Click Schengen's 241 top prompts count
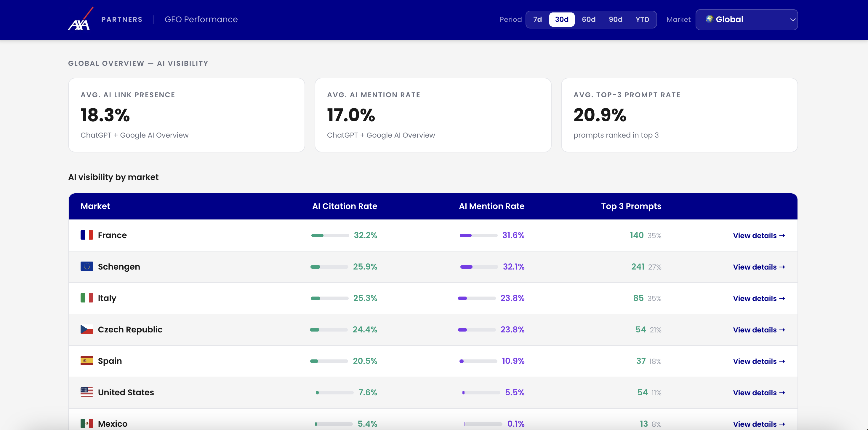Image resolution: width=868 pixels, height=430 pixels. pos(638,266)
